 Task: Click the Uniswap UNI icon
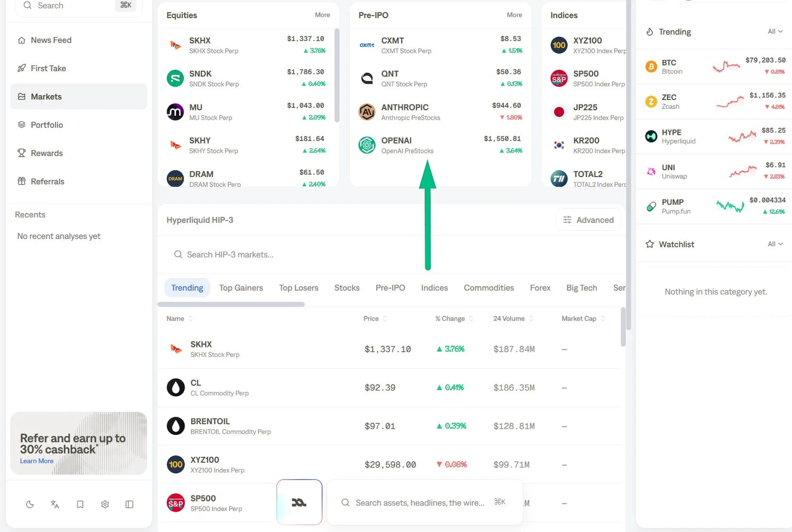(651, 171)
